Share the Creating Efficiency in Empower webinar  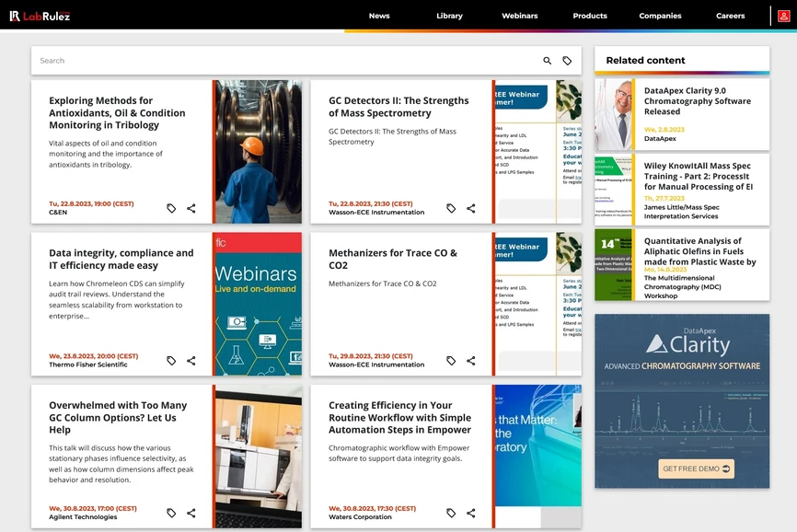470,514
